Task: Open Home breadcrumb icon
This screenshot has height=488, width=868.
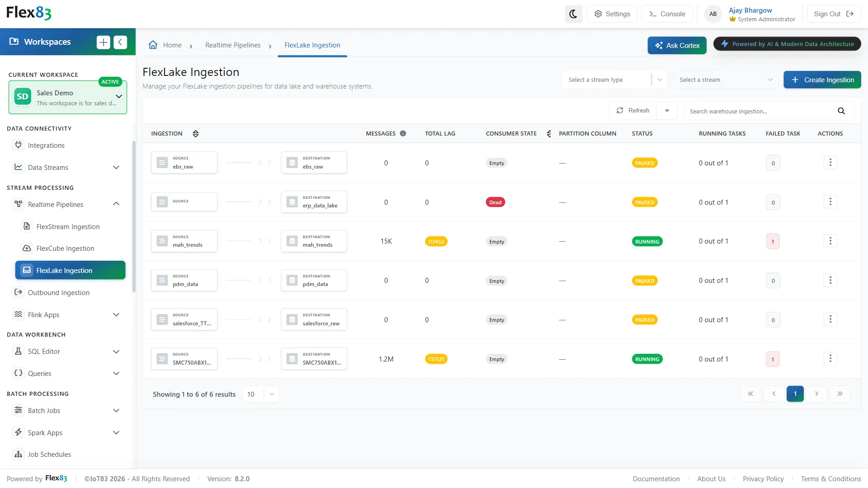Action: tap(153, 45)
